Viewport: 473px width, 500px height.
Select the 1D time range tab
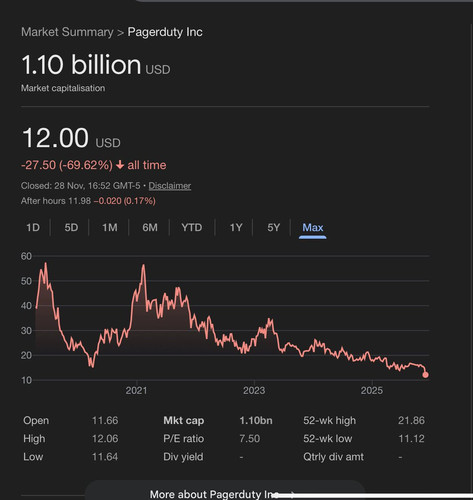tap(33, 228)
